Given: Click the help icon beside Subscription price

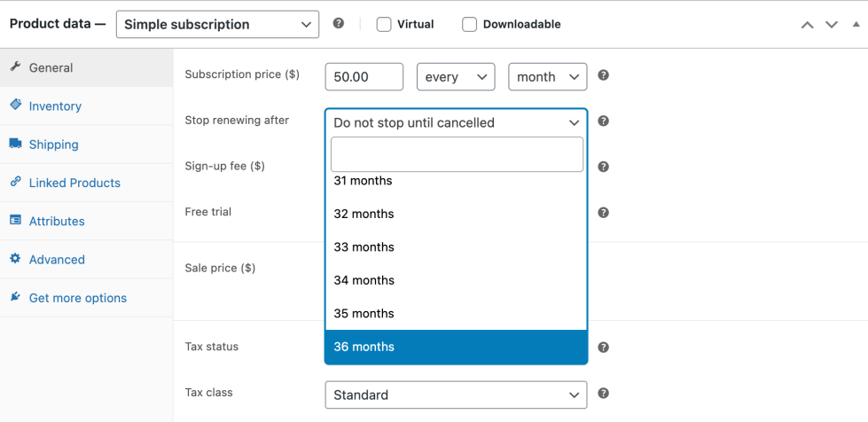Looking at the screenshot, I should coord(603,75).
